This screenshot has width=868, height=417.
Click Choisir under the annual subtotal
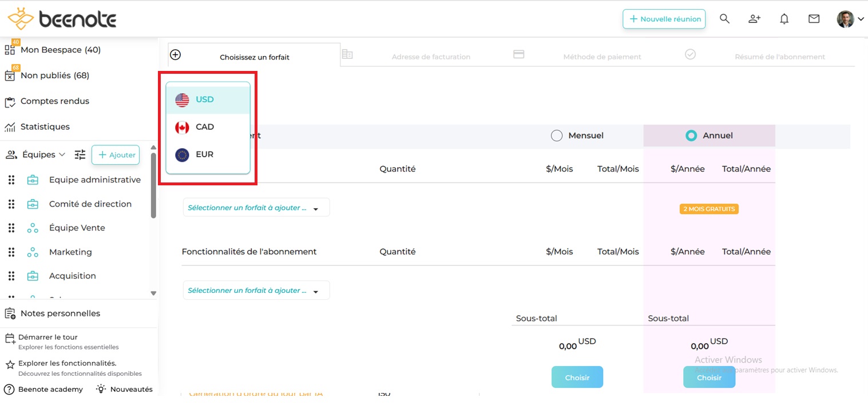(709, 378)
